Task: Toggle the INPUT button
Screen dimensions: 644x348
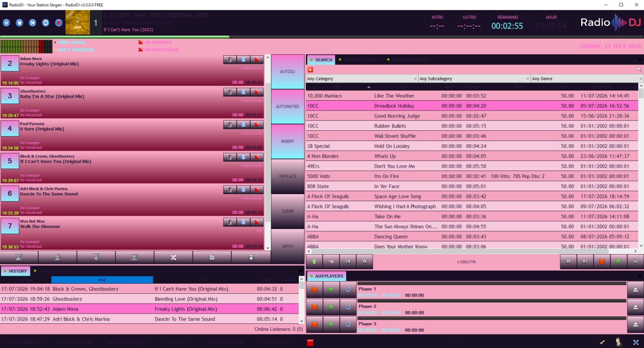Action: (288, 246)
